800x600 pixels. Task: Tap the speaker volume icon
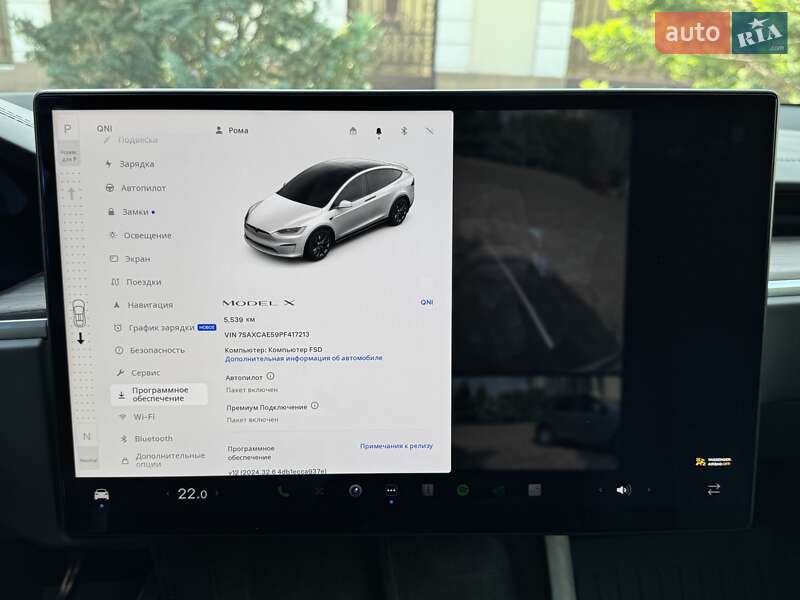click(623, 490)
